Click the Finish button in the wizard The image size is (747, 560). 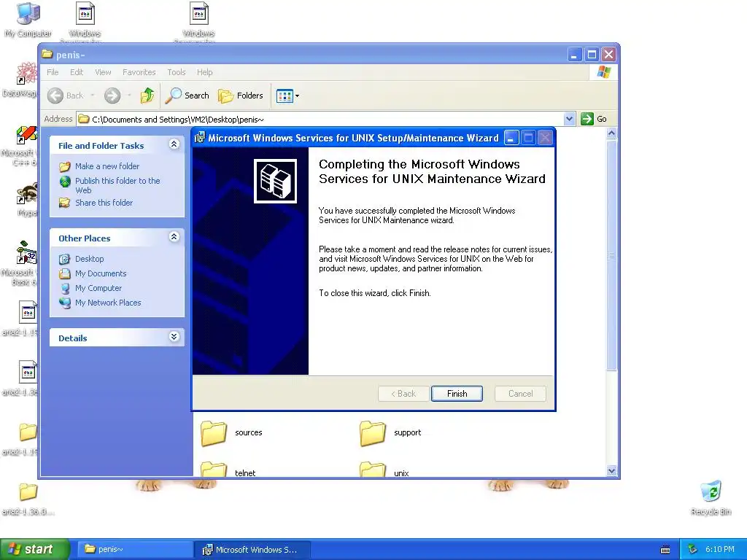[x=457, y=394]
